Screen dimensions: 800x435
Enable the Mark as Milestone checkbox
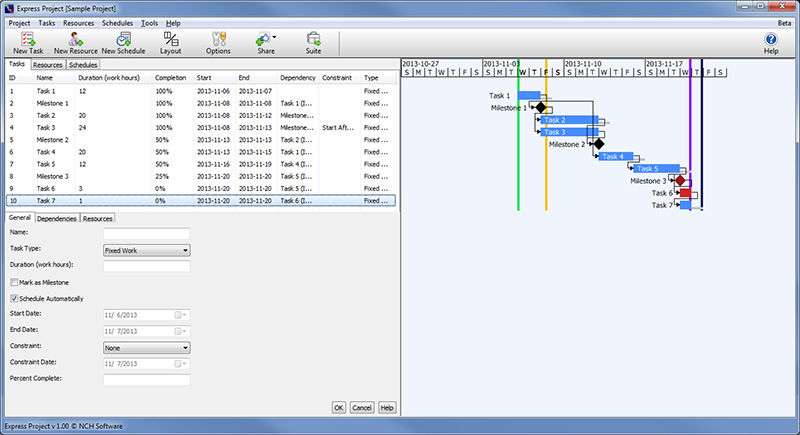pyautogui.click(x=14, y=283)
